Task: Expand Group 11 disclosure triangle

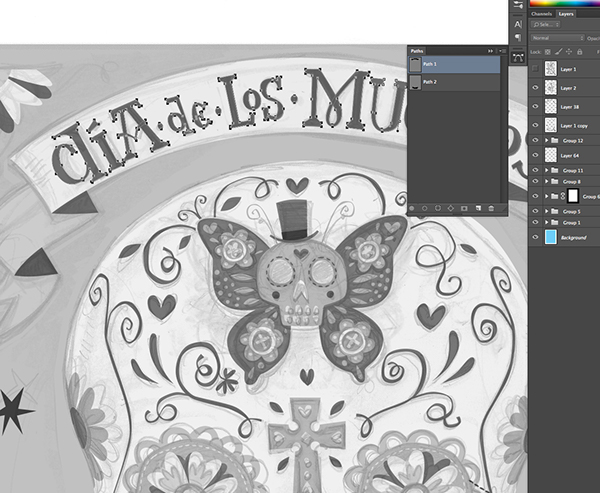Action: (x=546, y=170)
